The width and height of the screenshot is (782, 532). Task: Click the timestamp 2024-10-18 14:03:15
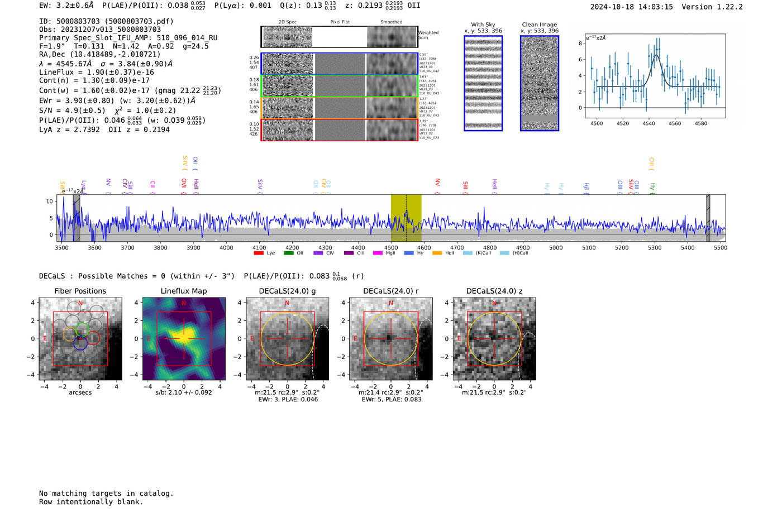[631, 7]
